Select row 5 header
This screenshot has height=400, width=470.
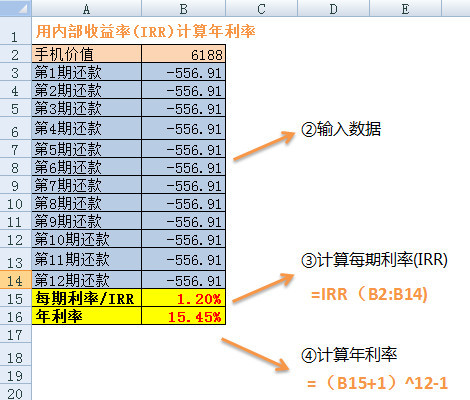tap(16, 108)
